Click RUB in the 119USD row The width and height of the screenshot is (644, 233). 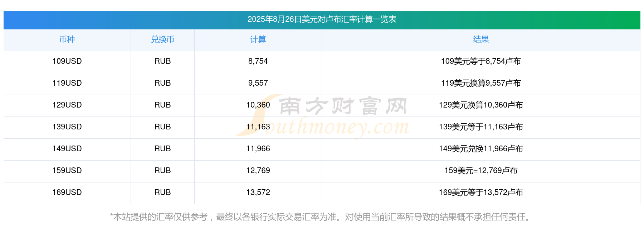pyautogui.click(x=162, y=83)
